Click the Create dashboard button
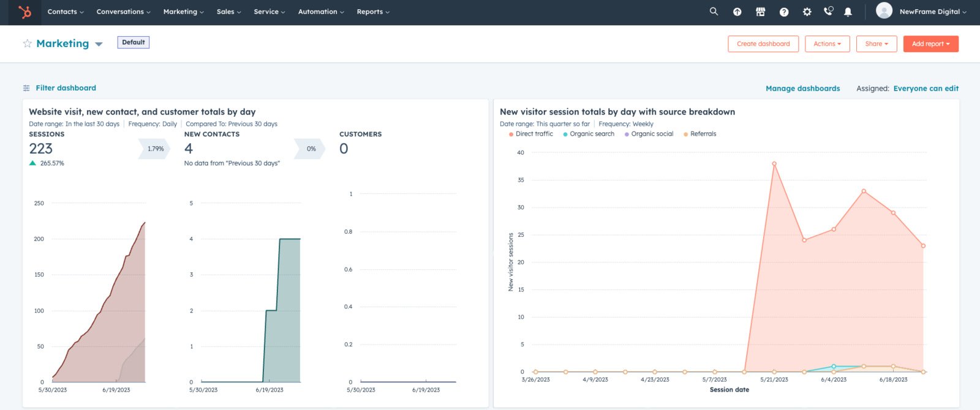The height and width of the screenshot is (410, 980). tap(763, 44)
